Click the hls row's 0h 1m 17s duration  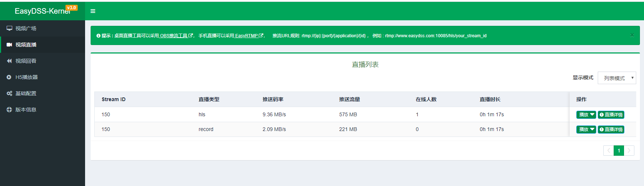click(x=492, y=114)
